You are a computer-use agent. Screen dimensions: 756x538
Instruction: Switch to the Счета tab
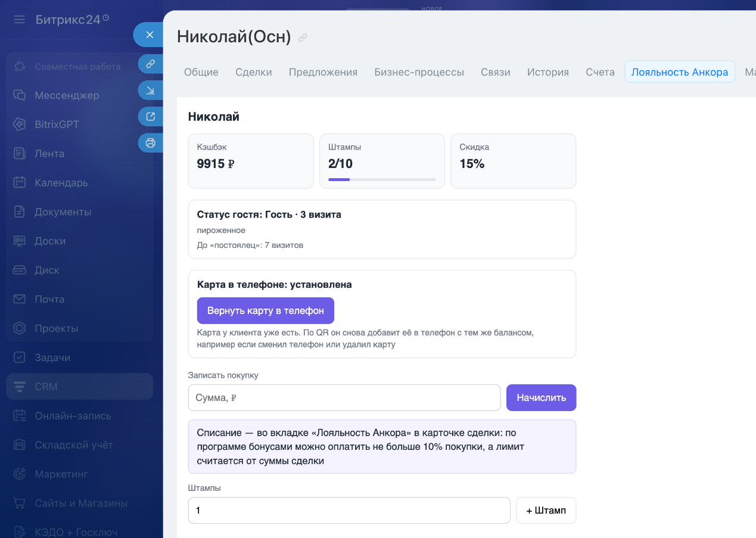pos(600,72)
